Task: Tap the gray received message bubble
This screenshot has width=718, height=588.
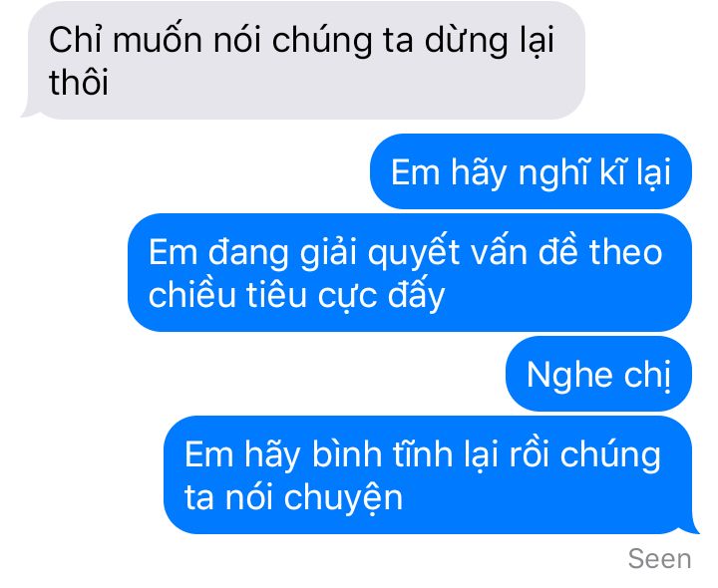Action: coord(303,60)
